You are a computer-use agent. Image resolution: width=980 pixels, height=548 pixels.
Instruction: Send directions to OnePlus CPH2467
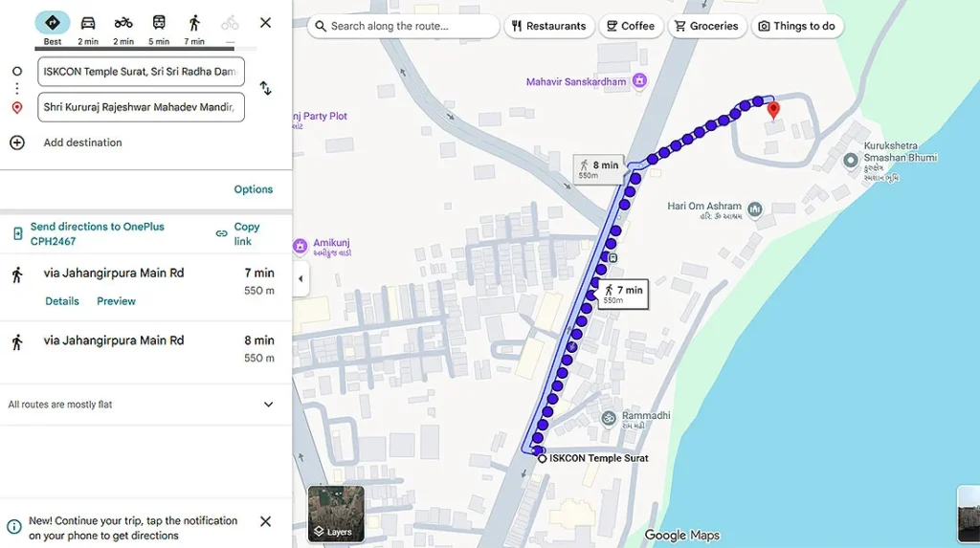(x=97, y=233)
